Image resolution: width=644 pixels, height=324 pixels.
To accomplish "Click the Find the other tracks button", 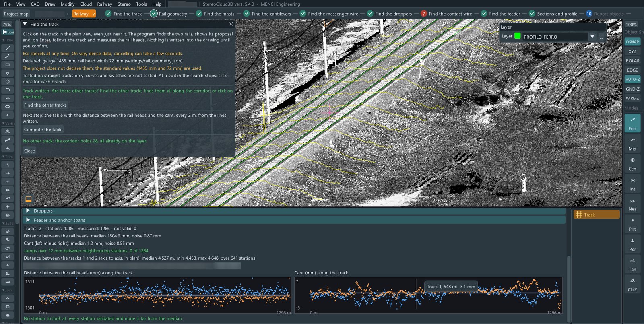I will point(45,105).
